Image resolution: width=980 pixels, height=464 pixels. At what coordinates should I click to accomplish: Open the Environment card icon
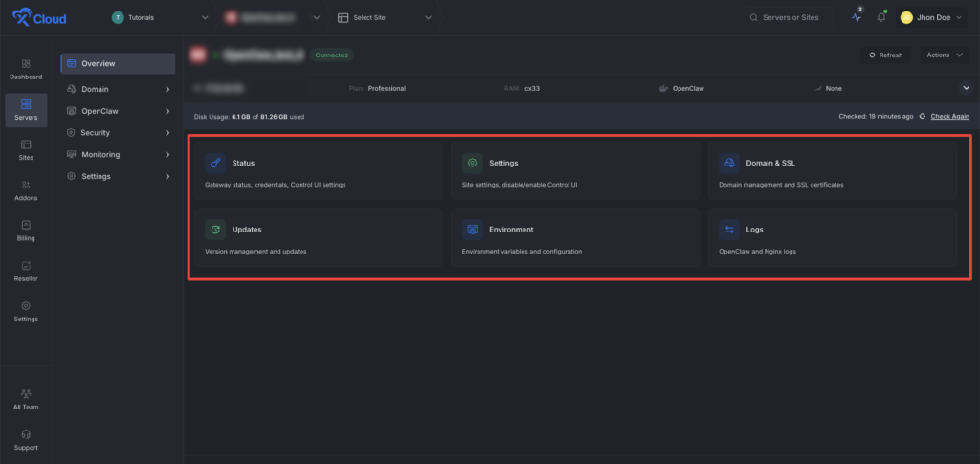pos(472,230)
